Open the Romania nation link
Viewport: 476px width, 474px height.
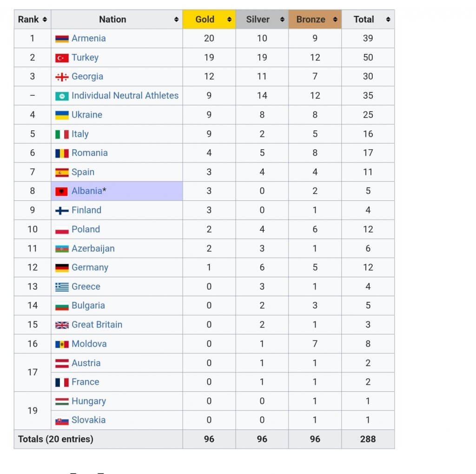[89, 153]
